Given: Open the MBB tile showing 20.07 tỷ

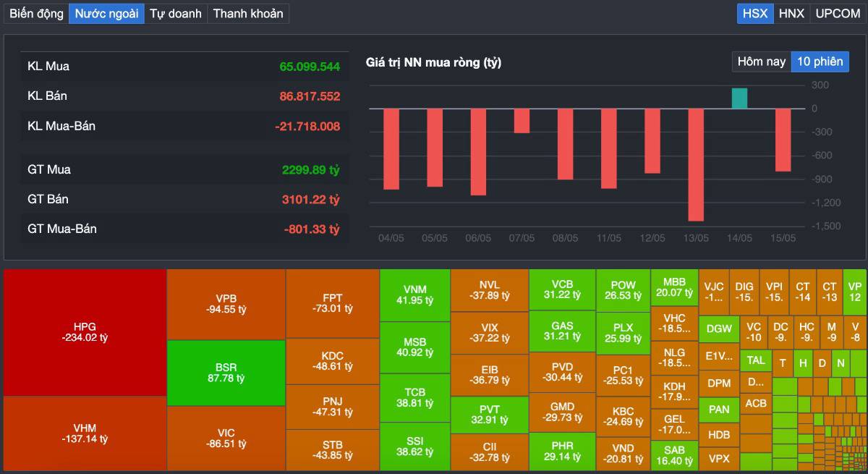Looking at the screenshot, I should 674,287.
